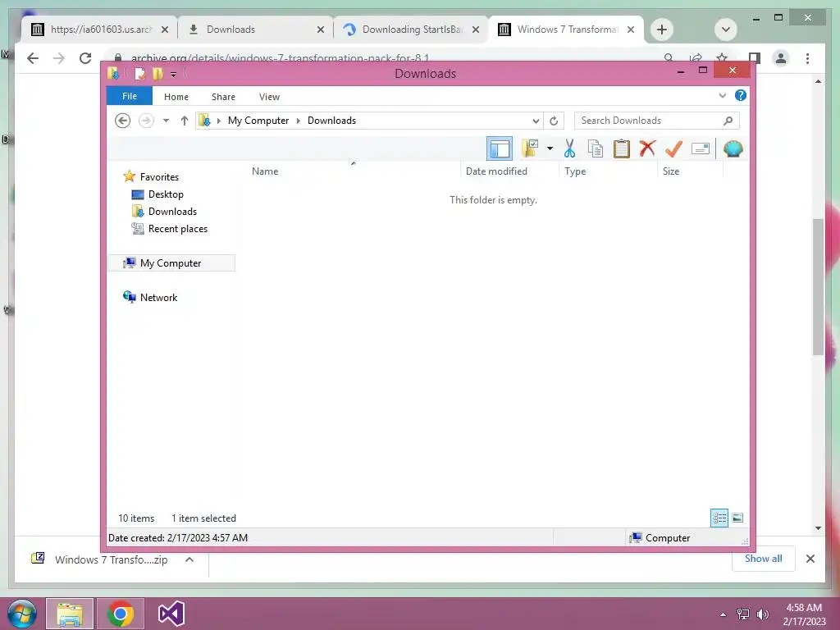This screenshot has height=630, width=840.
Task: Open the recent locations dropdown arrow
Action: [166, 121]
